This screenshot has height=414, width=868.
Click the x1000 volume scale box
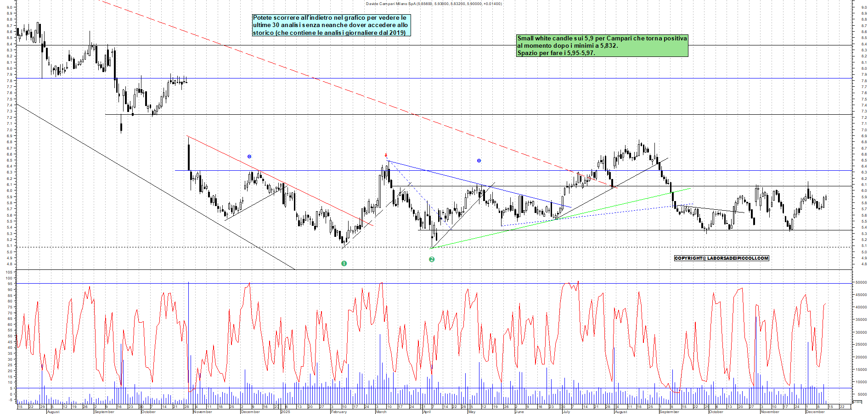click(x=857, y=402)
